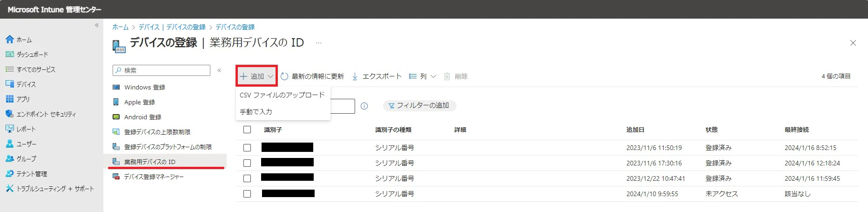The width and height of the screenshot is (868, 212).
Task: Toggle the select-all checkbox in table header
Action: pos(247,130)
